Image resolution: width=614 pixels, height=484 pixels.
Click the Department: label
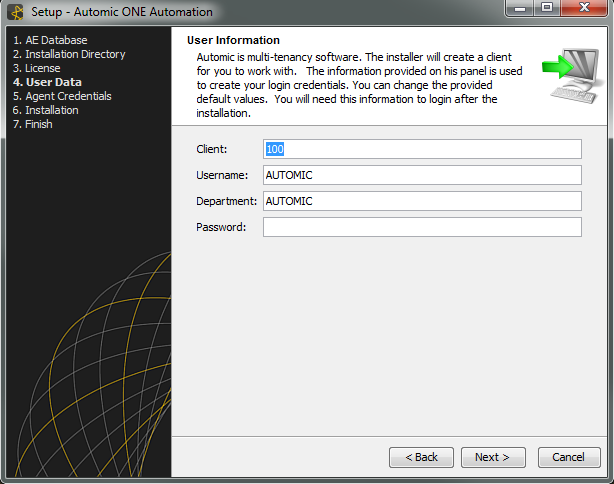tap(226, 201)
